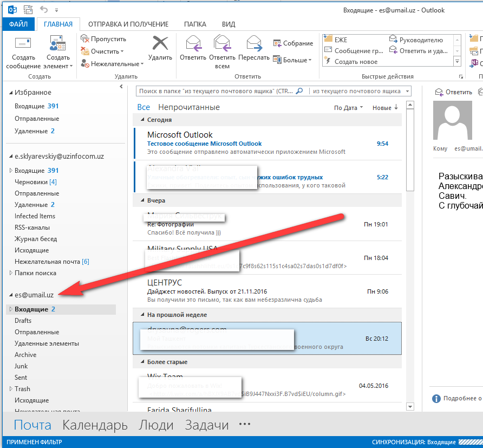Open the navigation options ellipsis
483x448 pixels.
pyautogui.click(x=245, y=424)
